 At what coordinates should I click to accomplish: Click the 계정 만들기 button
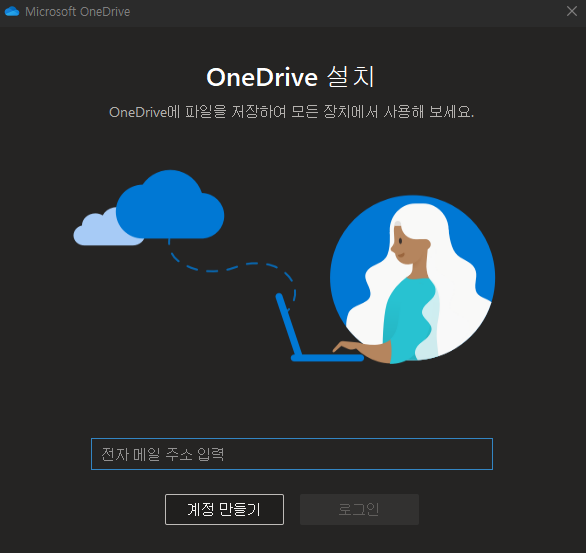tap(224, 509)
